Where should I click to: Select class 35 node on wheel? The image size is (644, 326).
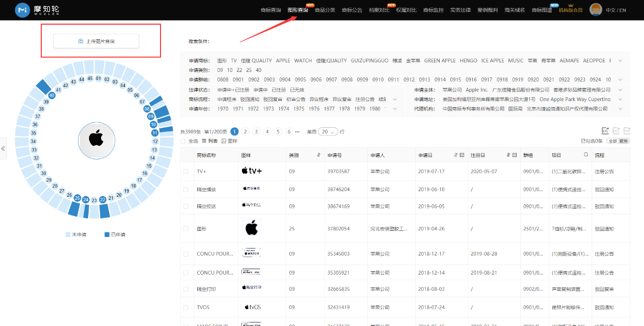point(34,133)
